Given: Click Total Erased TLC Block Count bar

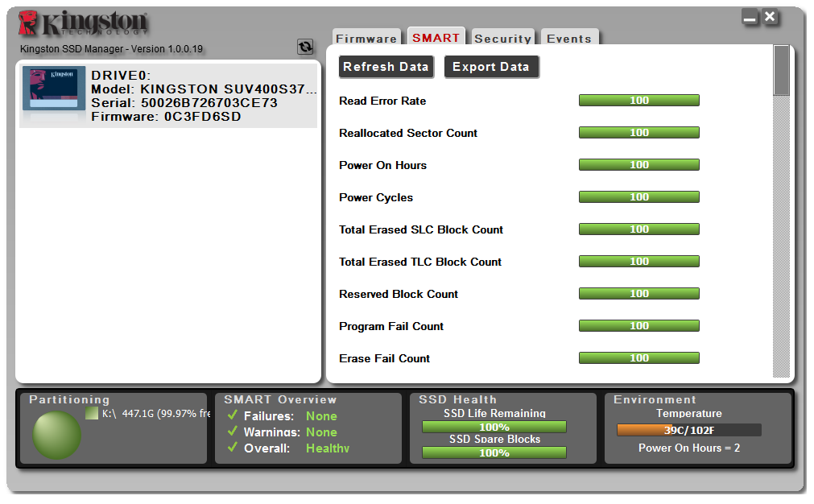Looking at the screenshot, I should 639,261.
